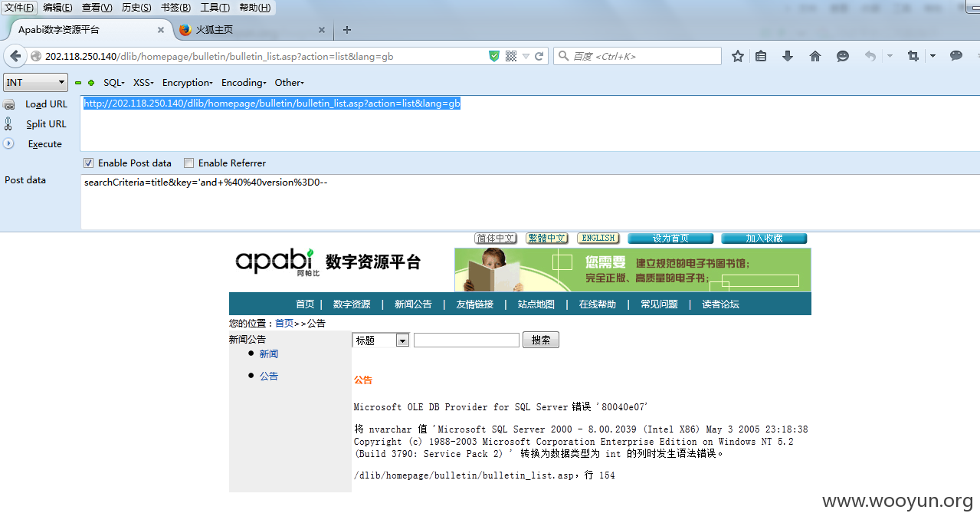The image size is (980, 523).
Task: Close the 火狐主页 tab
Action: tap(322, 30)
